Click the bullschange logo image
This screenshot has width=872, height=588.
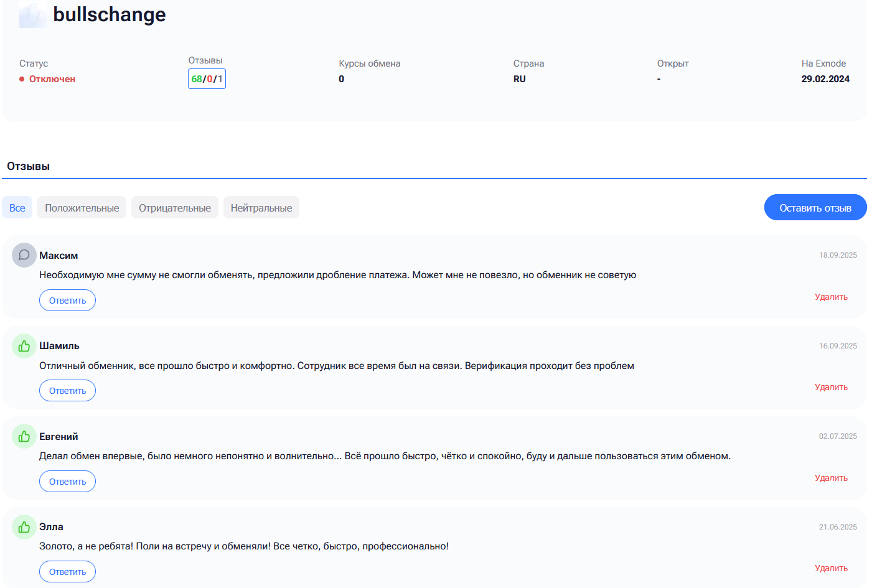(32, 14)
